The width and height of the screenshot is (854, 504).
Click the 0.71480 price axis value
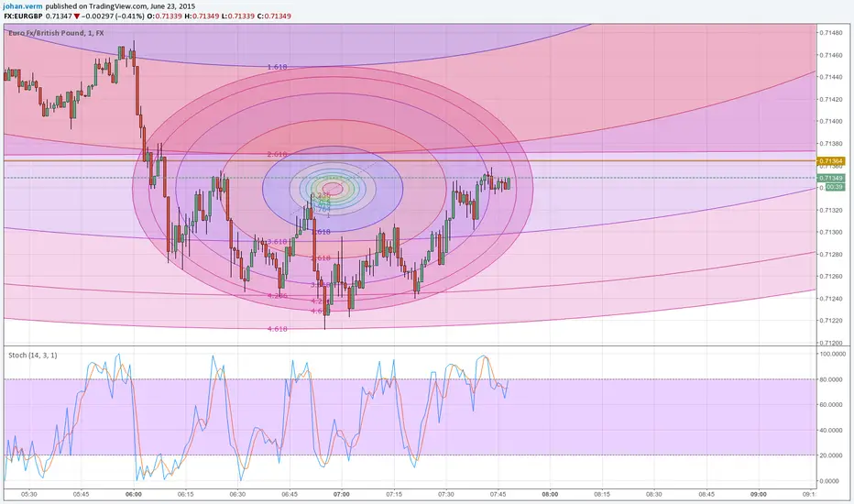click(x=832, y=33)
